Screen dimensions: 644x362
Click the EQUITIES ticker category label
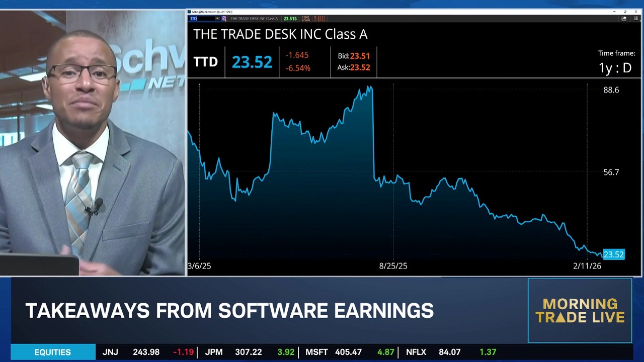(x=53, y=352)
